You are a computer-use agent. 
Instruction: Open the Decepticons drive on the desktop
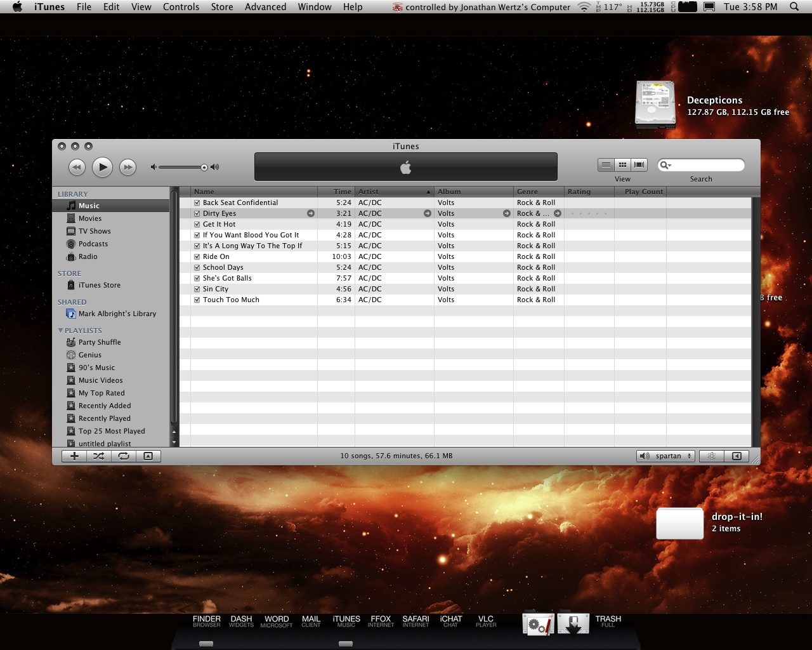pyautogui.click(x=655, y=105)
